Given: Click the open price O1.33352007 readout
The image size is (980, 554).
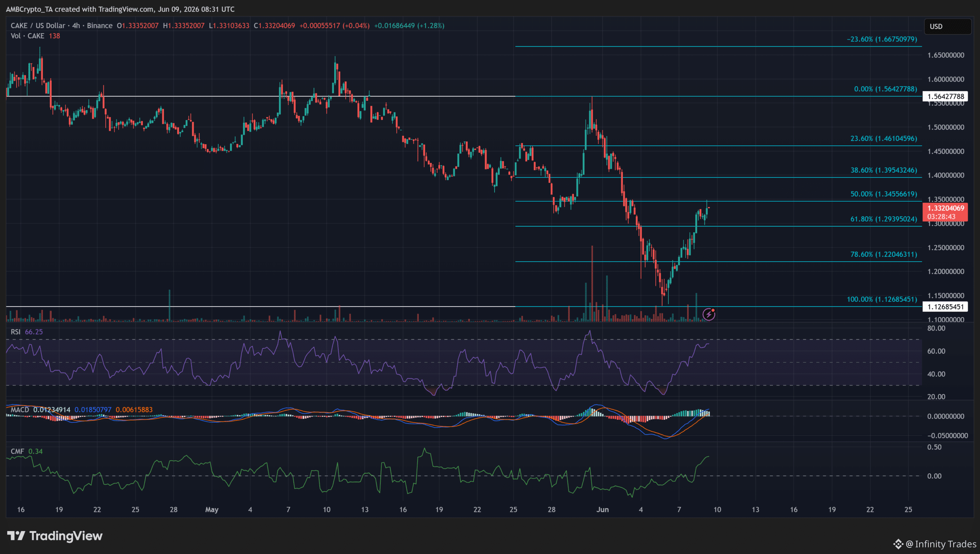Looking at the screenshot, I should click(x=137, y=26).
